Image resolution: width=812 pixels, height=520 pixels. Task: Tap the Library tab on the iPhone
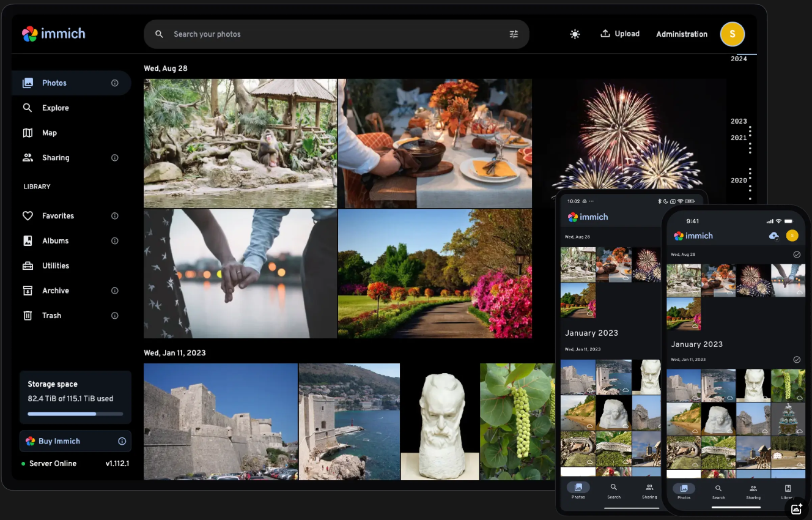click(x=788, y=491)
